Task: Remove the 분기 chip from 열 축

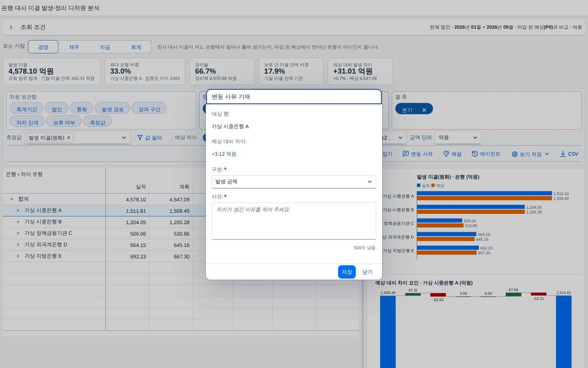Action: click(x=424, y=110)
